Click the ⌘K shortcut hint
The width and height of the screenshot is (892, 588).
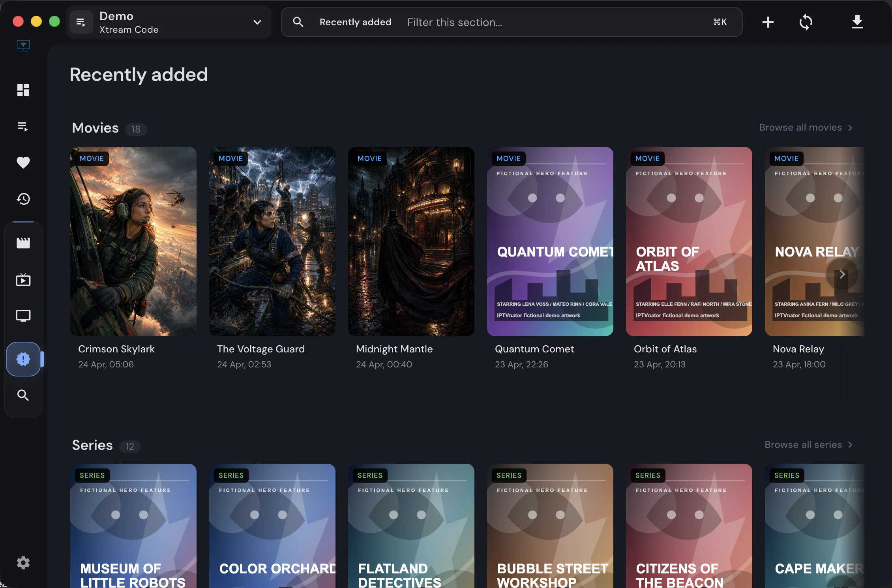pyautogui.click(x=720, y=22)
